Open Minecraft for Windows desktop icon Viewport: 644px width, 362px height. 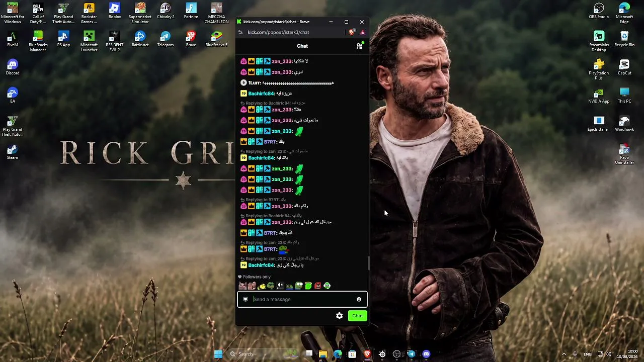[x=13, y=13]
